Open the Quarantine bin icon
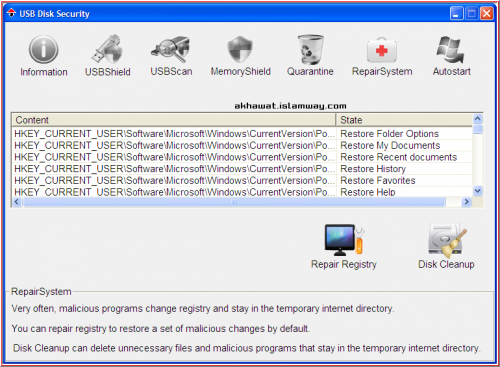This screenshot has width=500, height=367. coord(310,49)
